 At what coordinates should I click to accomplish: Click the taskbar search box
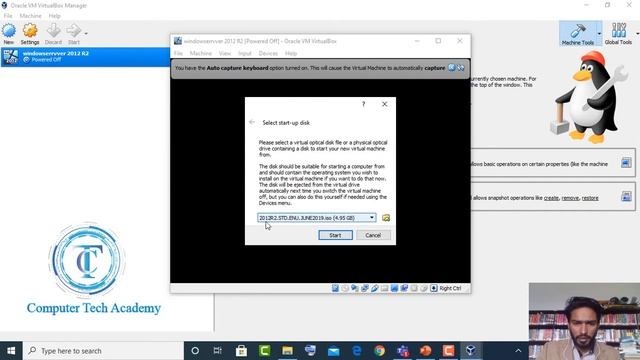coord(103,351)
